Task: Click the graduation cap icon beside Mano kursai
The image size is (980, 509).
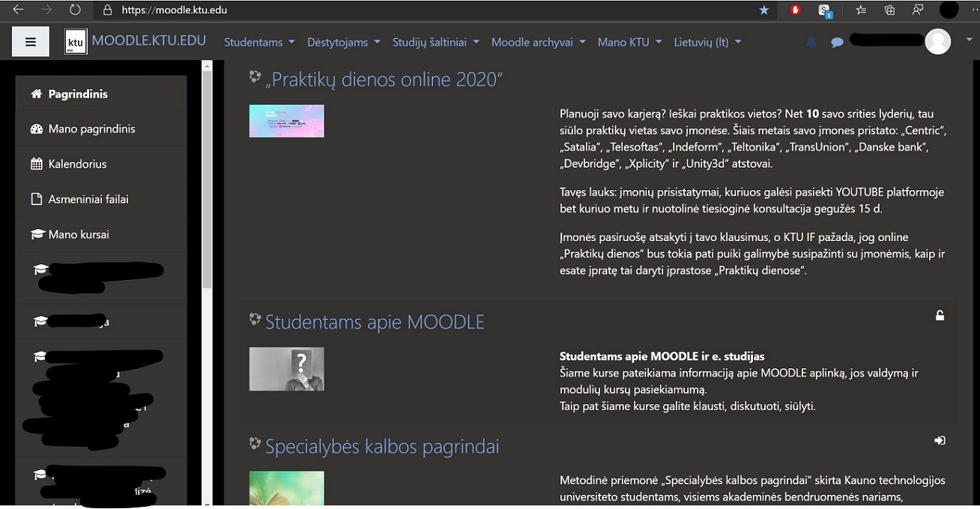Action: click(37, 234)
